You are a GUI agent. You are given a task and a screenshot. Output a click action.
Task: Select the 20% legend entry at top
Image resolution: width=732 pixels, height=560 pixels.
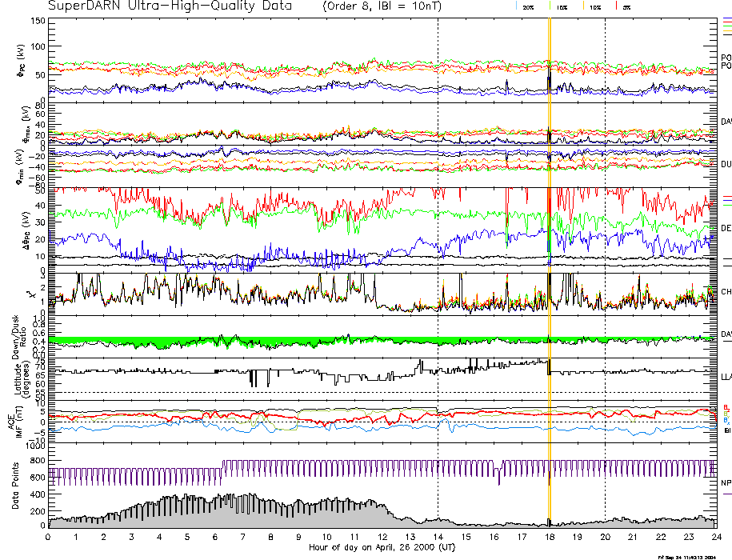528,6
